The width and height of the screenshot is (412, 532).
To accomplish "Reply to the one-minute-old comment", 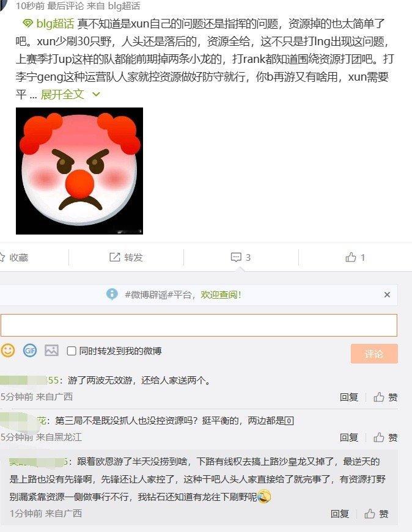I will (340, 514).
